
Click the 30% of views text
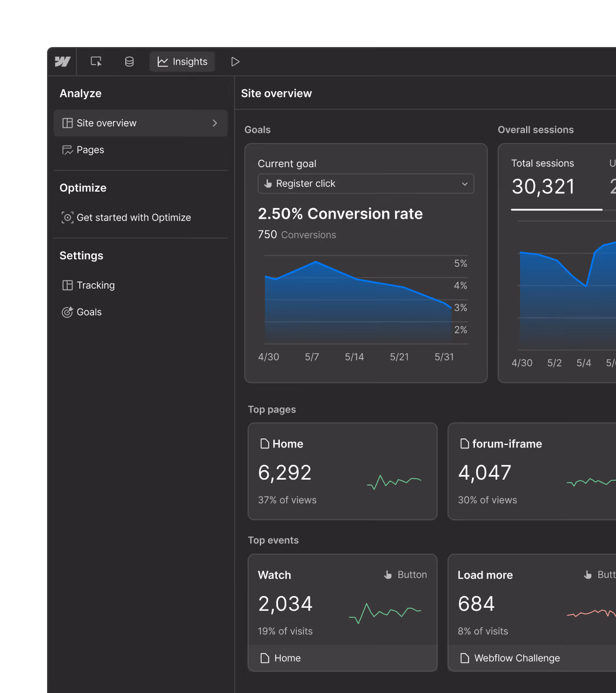coord(487,500)
